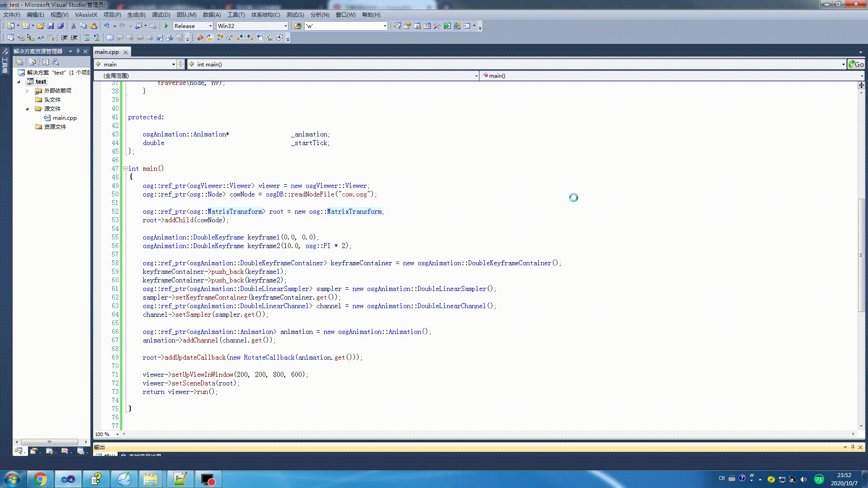Click the Undo arrow icon
This screenshot has height=488, width=868.
pyautogui.click(x=106, y=26)
